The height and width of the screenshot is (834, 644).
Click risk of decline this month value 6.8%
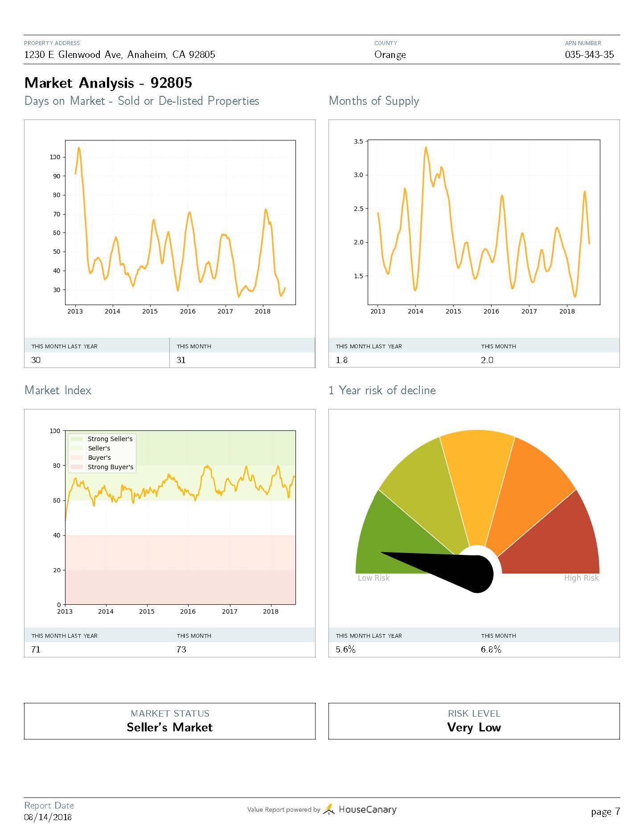491,649
